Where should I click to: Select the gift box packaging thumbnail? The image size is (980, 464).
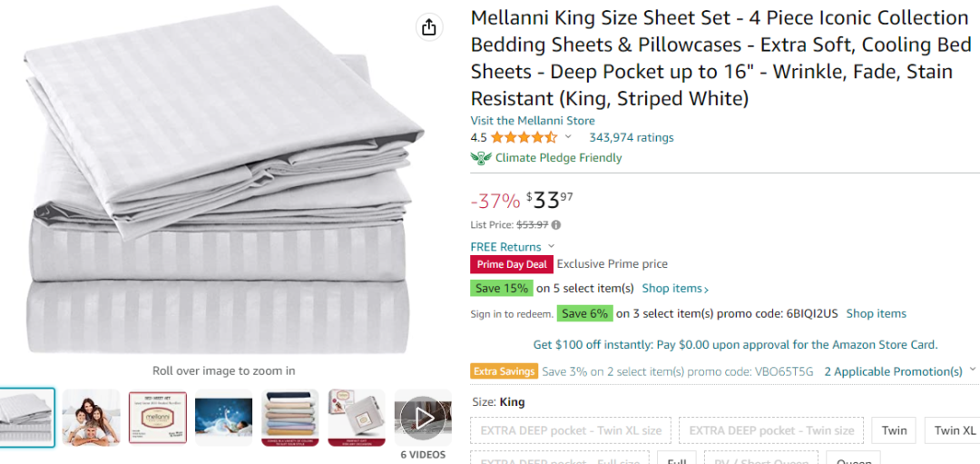tap(357, 418)
